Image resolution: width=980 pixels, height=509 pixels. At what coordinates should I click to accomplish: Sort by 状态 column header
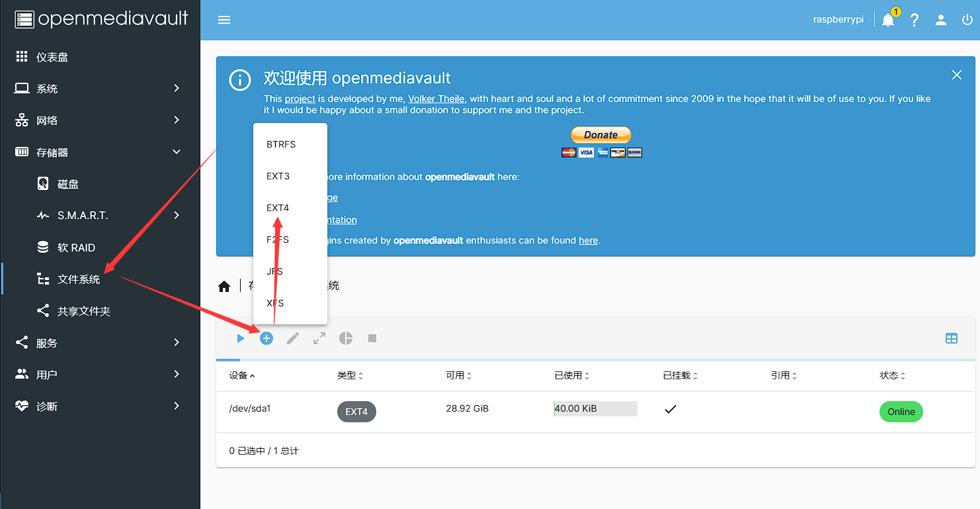pyautogui.click(x=893, y=375)
